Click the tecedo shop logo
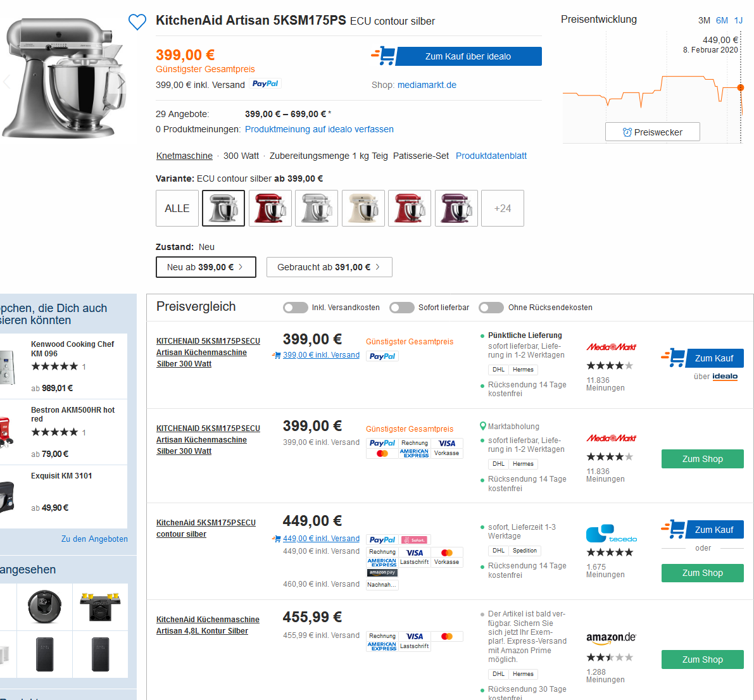 611,534
